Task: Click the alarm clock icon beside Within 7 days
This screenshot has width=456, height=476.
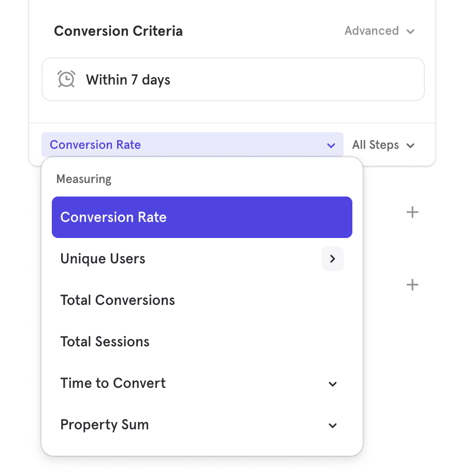Action: [66, 79]
